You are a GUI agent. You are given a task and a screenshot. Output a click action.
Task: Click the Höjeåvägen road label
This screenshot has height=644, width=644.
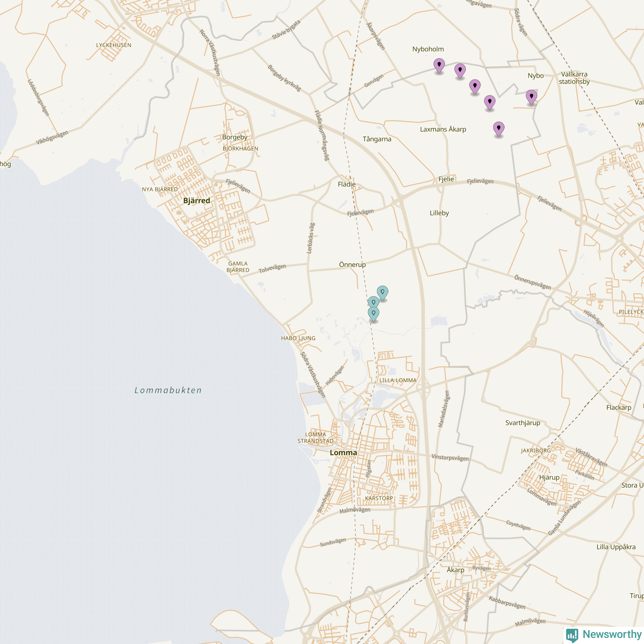click(594, 318)
